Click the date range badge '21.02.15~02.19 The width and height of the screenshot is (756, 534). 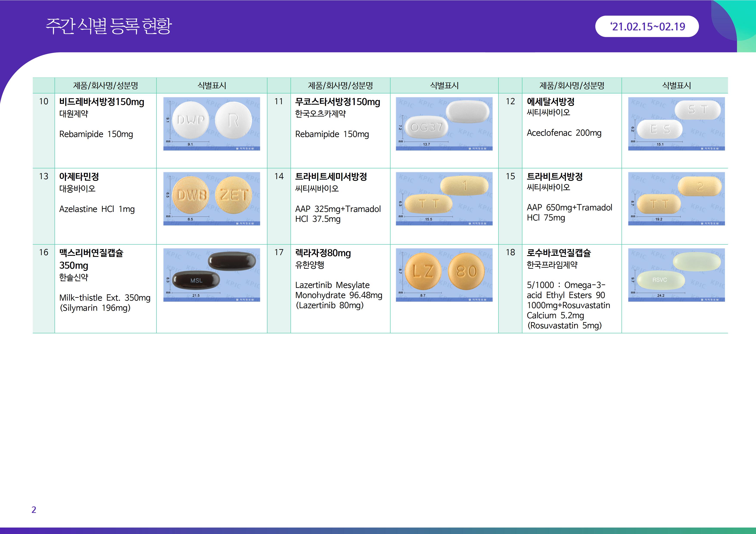tap(647, 26)
